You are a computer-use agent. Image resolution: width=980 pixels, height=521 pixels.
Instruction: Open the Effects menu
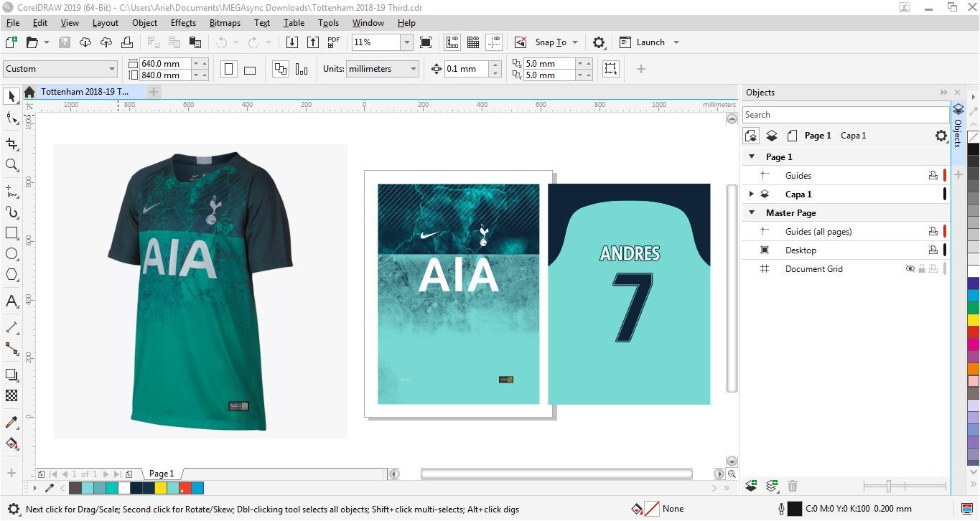tap(183, 23)
